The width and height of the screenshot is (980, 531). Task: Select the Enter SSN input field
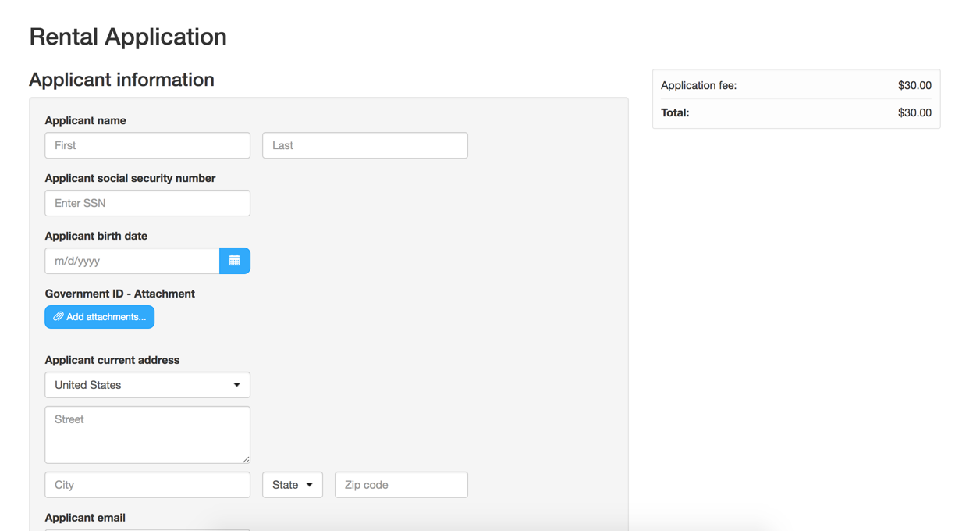147,203
